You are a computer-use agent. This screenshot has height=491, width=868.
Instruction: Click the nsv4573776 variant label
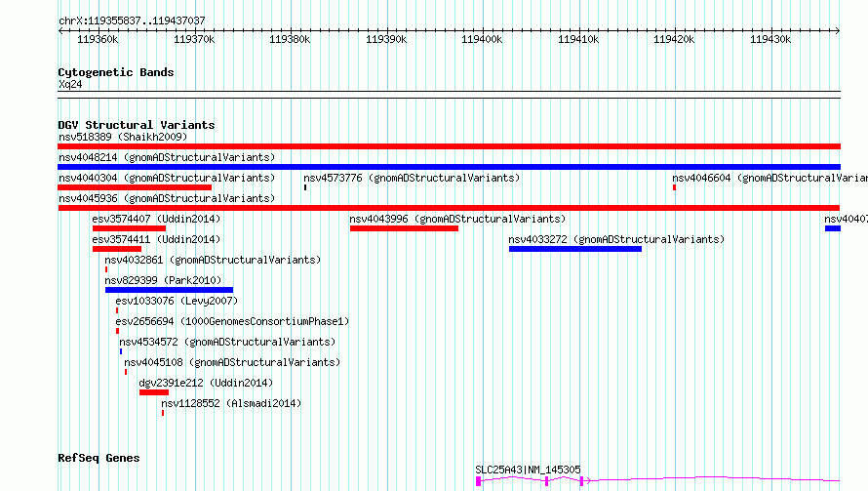(x=412, y=178)
